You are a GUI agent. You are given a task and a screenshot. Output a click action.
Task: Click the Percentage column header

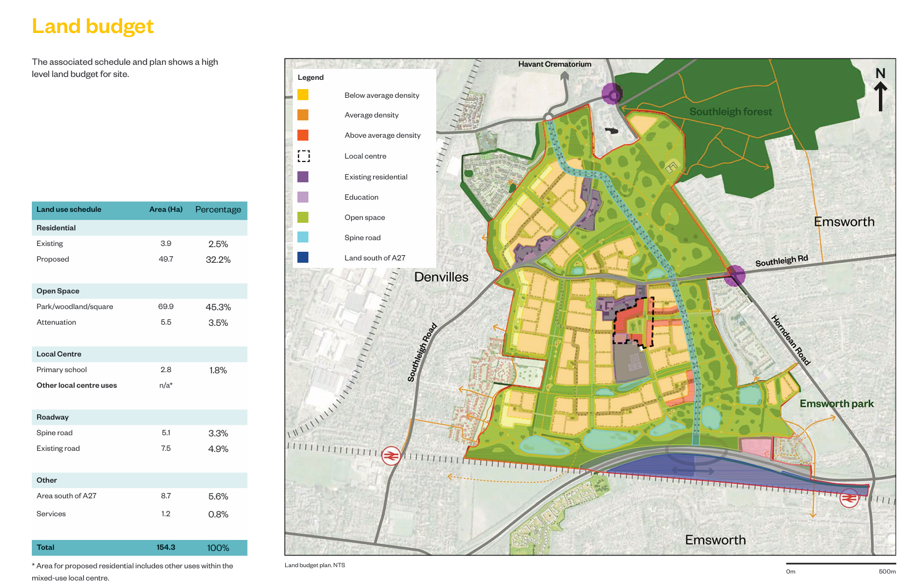point(218,210)
